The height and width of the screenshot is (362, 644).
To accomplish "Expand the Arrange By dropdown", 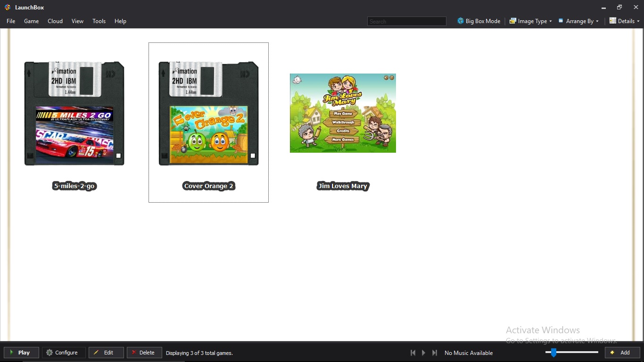I will pyautogui.click(x=579, y=21).
